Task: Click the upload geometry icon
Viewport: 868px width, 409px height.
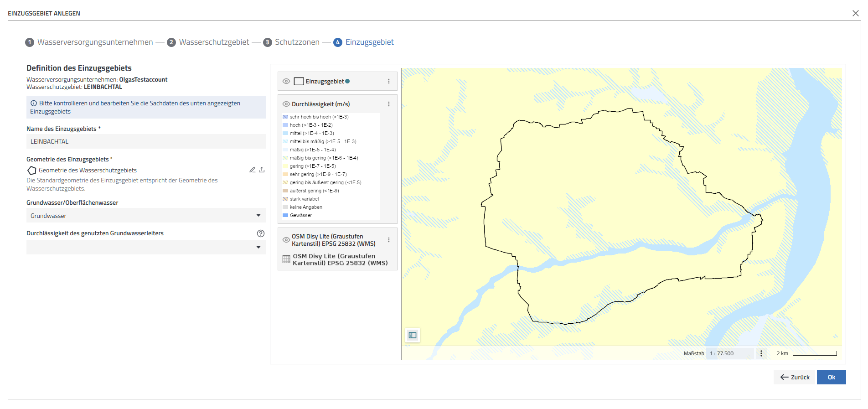Action: pyautogui.click(x=262, y=170)
